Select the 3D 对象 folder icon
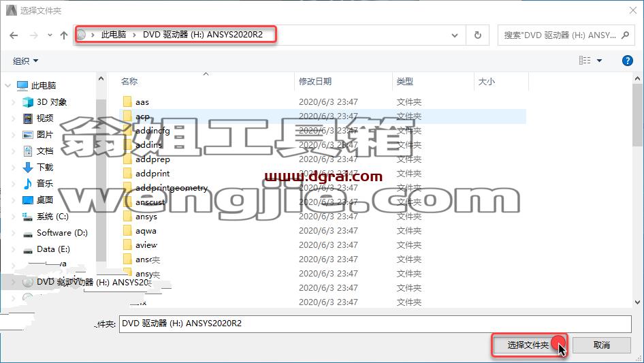The width and height of the screenshot is (644, 363). click(28, 102)
